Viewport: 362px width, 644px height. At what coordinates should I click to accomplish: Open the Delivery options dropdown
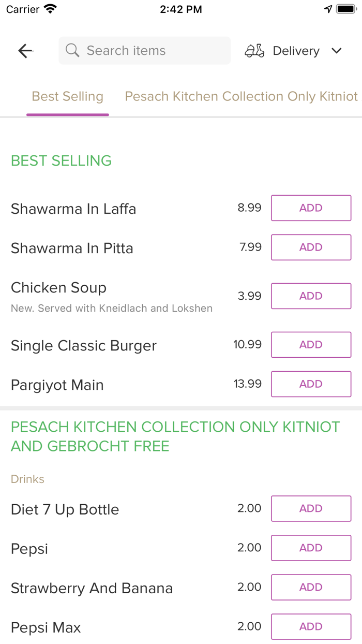[296, 50]
